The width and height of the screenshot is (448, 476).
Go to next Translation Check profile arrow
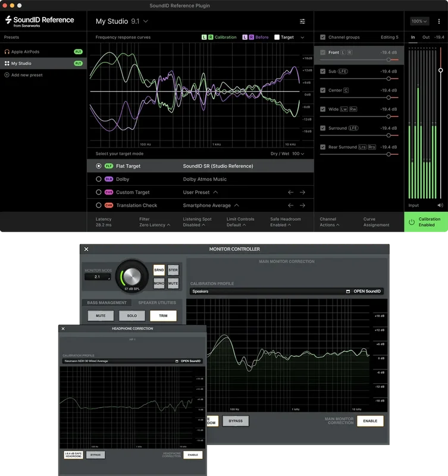tap(302, 205)
